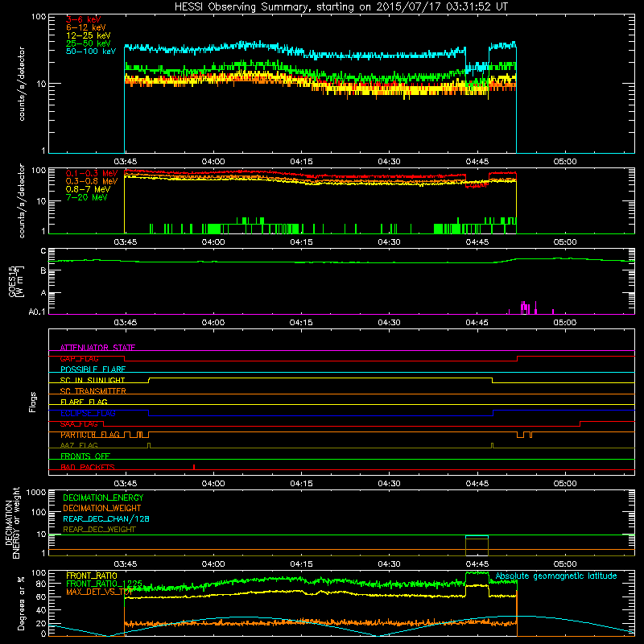The height and width of the screenshot is (644, 644).
Task: Click the yellow FRONT_RATIO legend label
Action: tap(92, 576)
